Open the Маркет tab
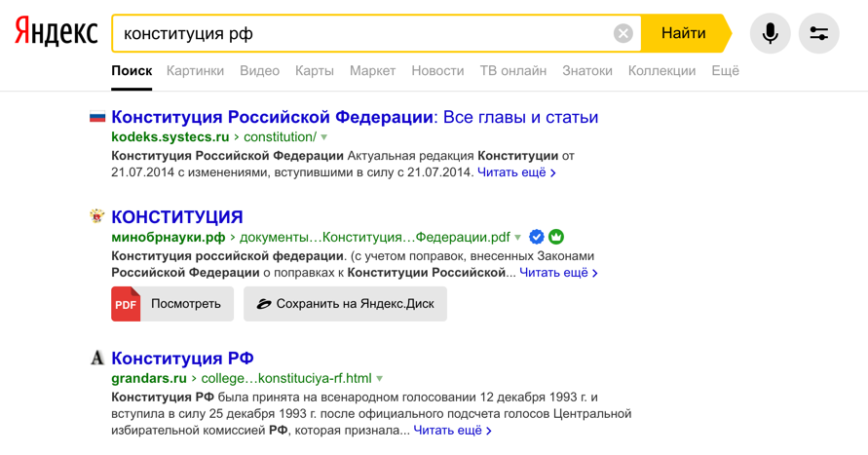Image resolution: width=868 pixels, height=455 pixels. point(372,71)
